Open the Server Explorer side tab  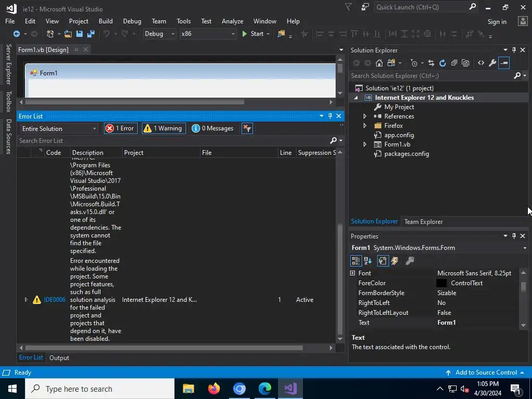[8, 64]
